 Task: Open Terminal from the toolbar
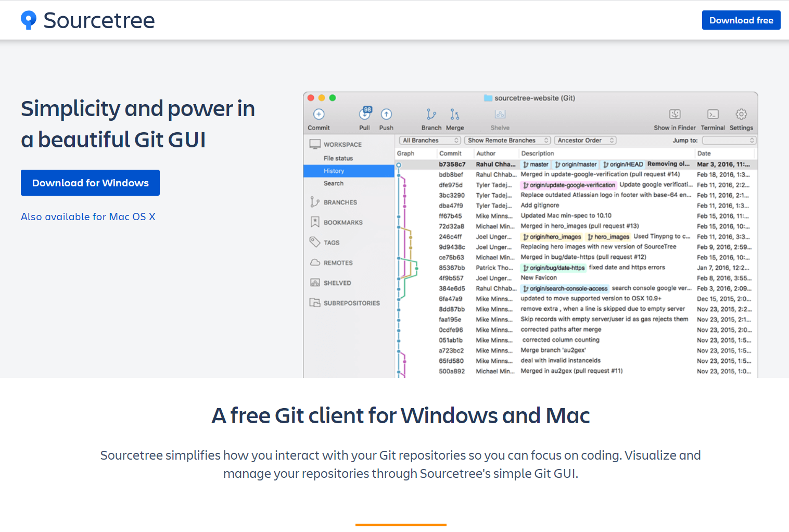pos(713,114)
